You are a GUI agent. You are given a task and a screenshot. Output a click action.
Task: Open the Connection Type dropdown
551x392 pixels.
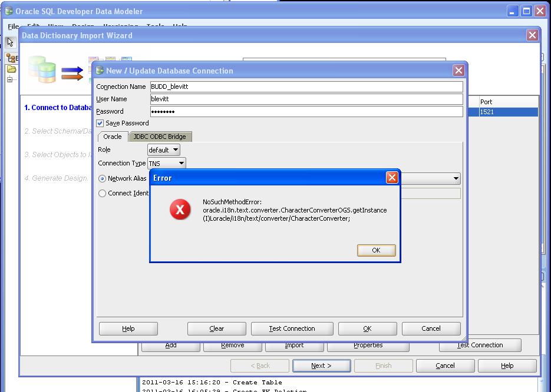[166, 163]
